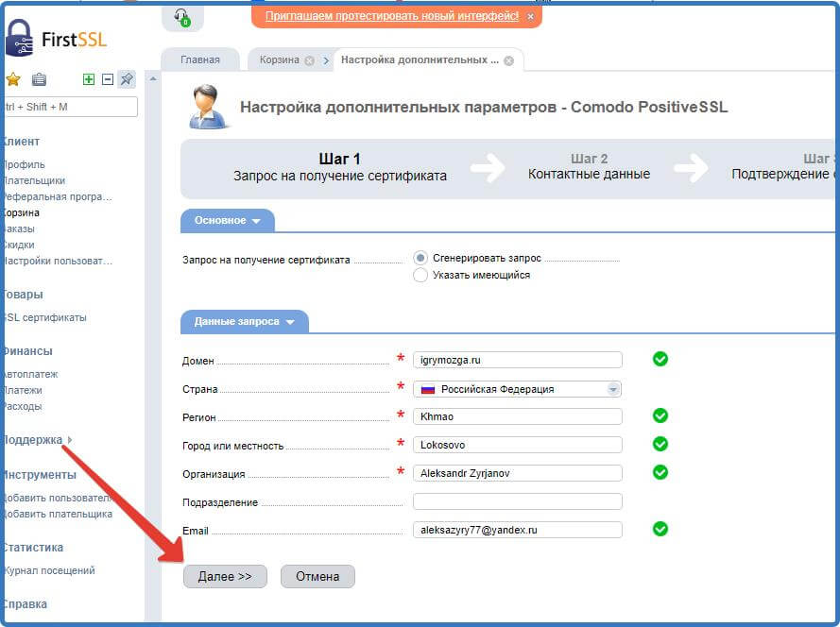Collapse sidebar with the small up arrow
This screenshot has height=627, width=840.
tap(153, 79)
